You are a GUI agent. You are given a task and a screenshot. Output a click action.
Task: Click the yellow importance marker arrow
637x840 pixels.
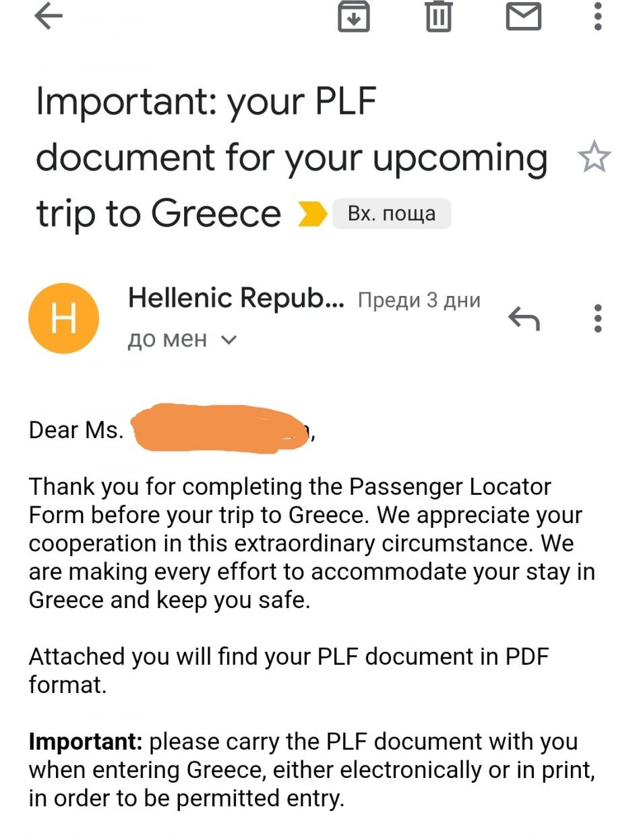tap(313, 214)
